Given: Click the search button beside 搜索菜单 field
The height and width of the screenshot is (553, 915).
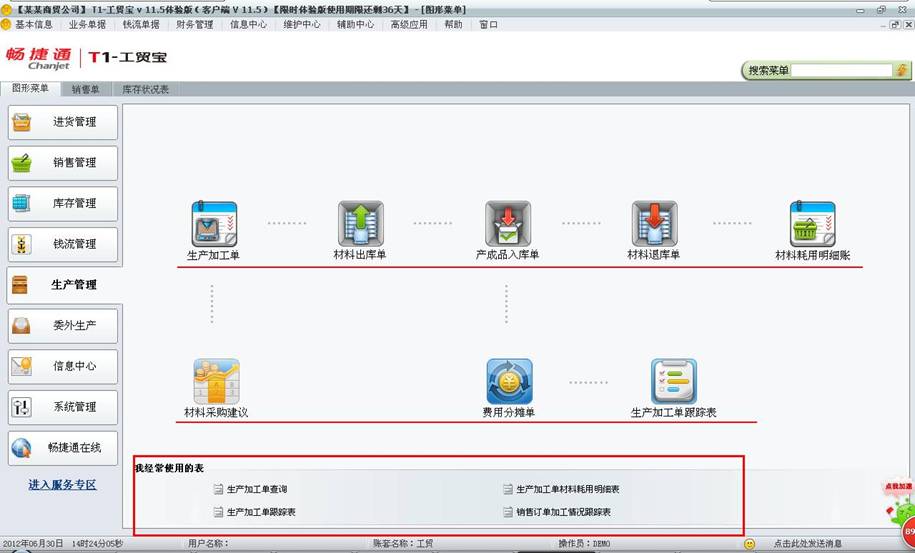Looking at the screenshot, I should (x=902, y=71).
